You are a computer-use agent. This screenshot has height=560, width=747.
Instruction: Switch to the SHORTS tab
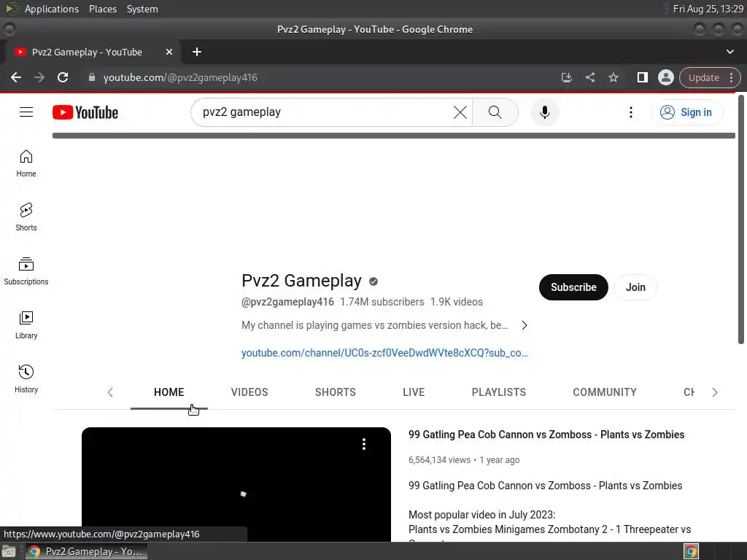click(336, 392)
